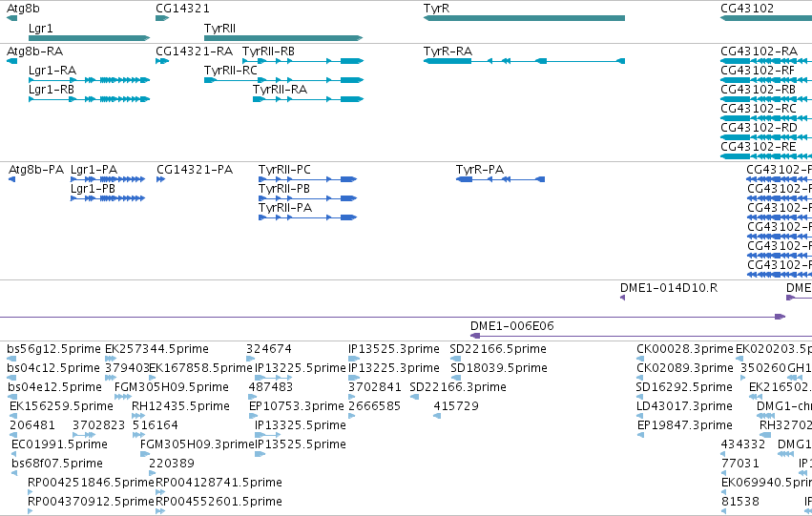Click the CK00028.3prime EST label
Image resolution: width=812 pixels, height=516 pixels.
[x=685, y=349]
